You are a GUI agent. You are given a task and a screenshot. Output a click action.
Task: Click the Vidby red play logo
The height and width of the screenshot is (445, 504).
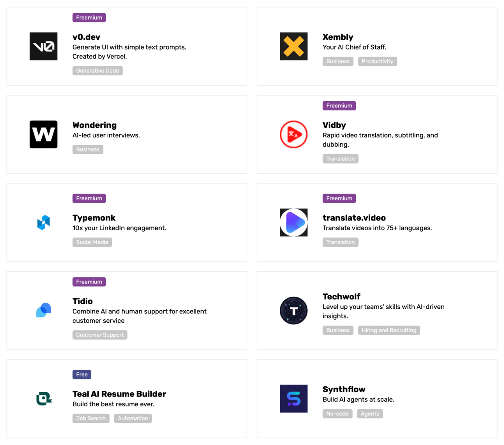[x=293, y=134]
